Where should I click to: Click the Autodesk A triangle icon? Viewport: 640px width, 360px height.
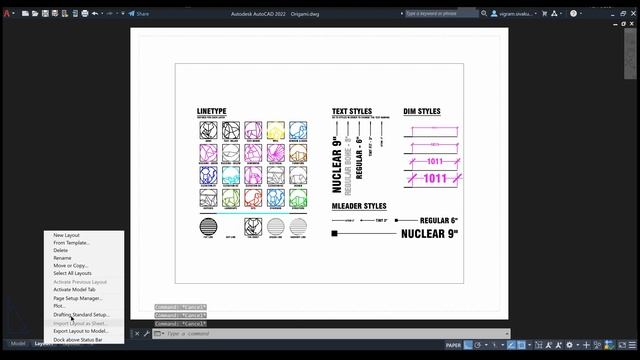click(554, 13)
